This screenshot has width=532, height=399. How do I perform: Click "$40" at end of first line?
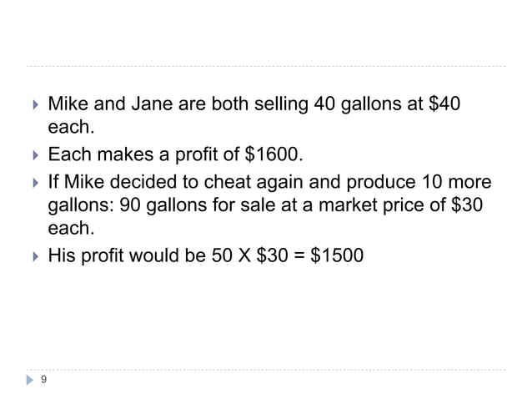(444, 104)
